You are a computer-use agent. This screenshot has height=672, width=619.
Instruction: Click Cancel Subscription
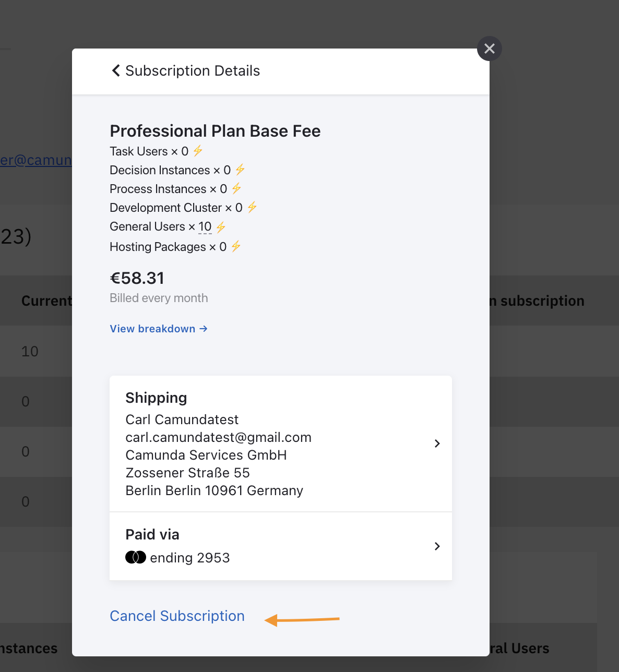pyautogui.click(x=177, y=616)
